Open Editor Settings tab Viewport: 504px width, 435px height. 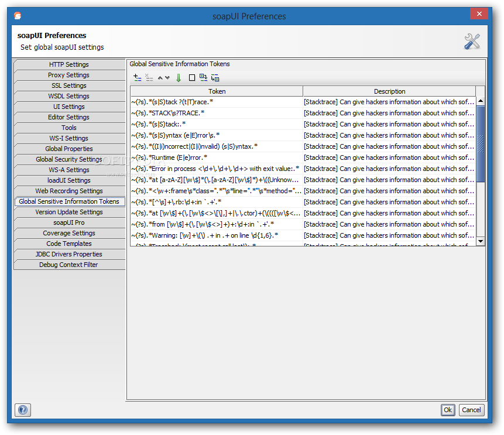[x=69, y=117]
